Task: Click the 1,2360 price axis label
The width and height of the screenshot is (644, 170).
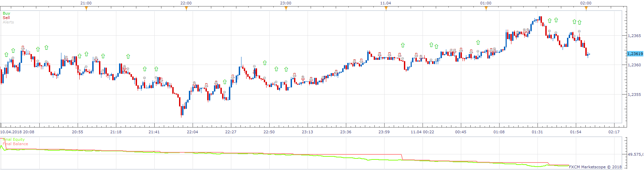Action: coord(634,65)
